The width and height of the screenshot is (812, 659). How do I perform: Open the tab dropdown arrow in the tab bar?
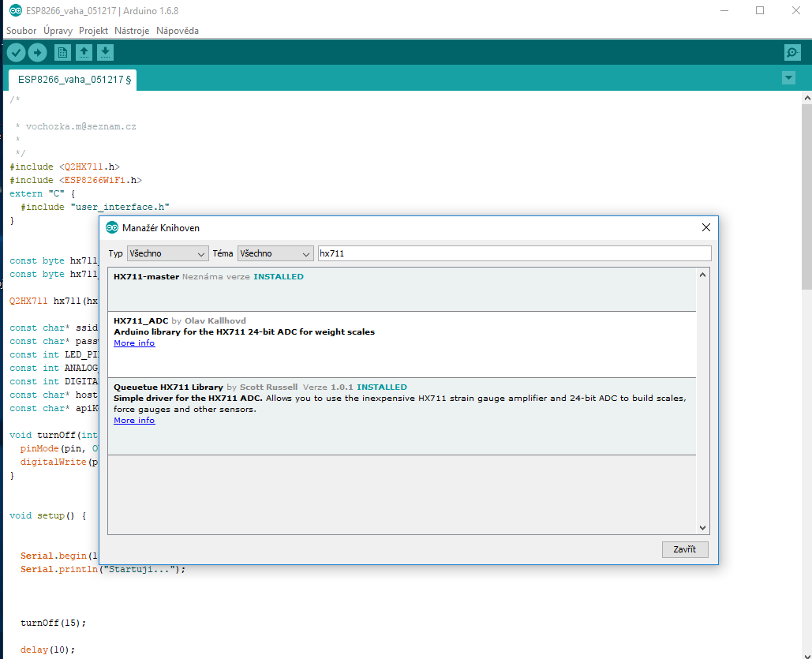788,78
